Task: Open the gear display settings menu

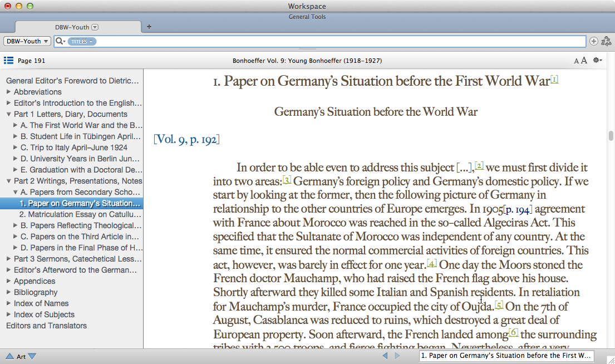Action: [597, 60]
